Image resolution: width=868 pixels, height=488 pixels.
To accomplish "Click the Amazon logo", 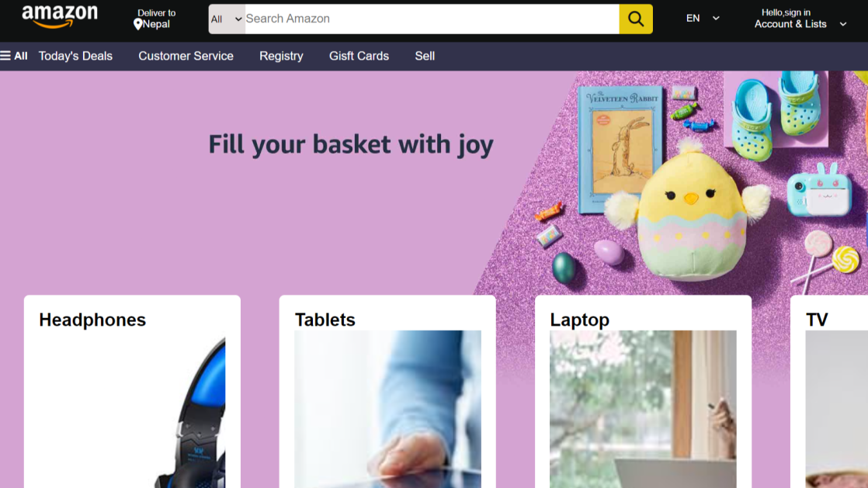I will (x=60, y=16).
